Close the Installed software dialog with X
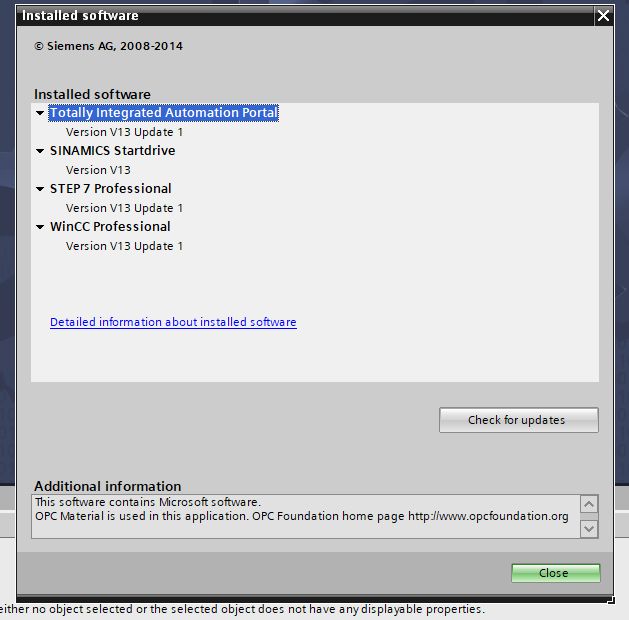629x620 pixels. (x=603, y=16)
